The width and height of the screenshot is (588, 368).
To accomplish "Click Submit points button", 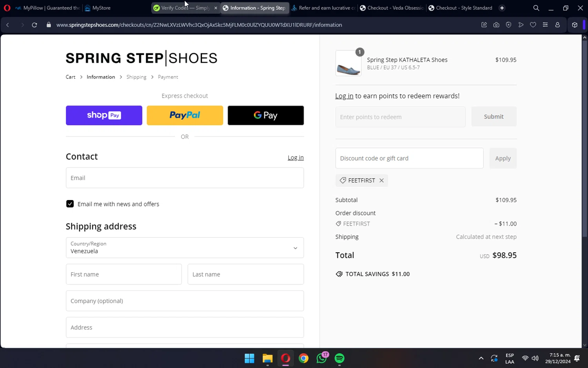I will 494,117.
